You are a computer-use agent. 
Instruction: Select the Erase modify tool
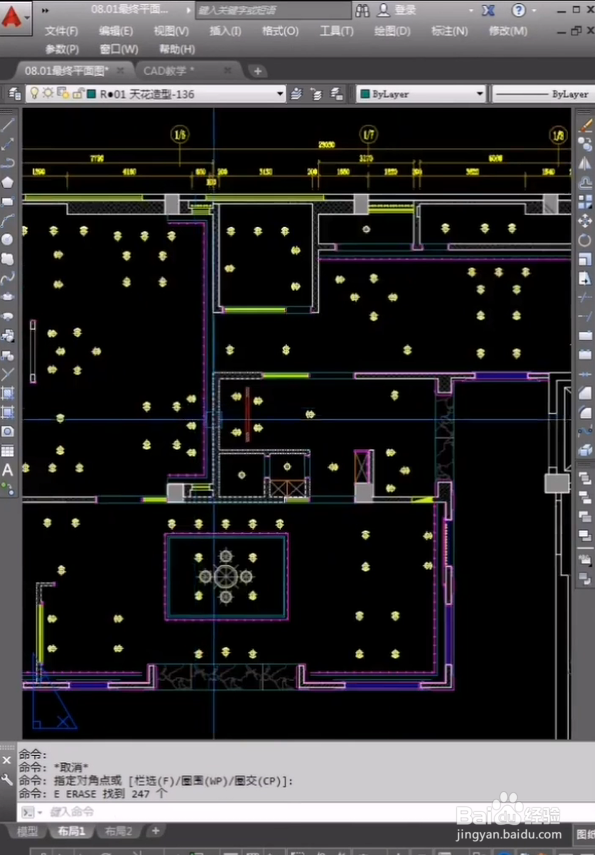point(585,125)
